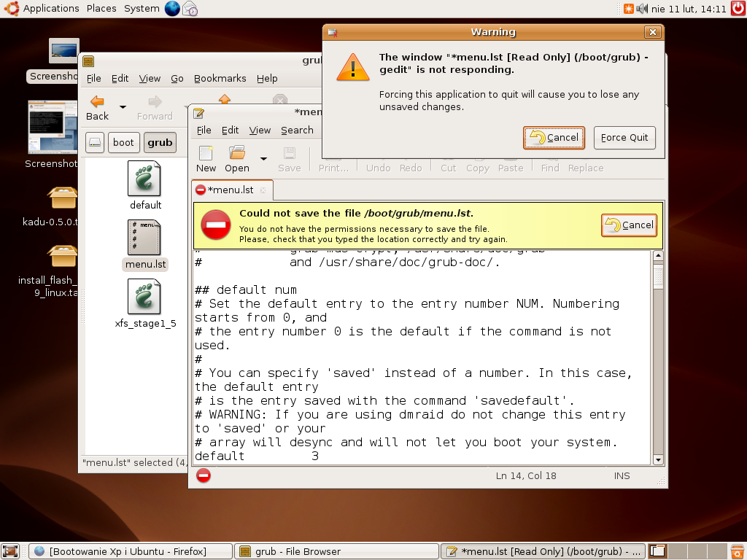Click Forward arrow in File Browser
The height and width of the screenshot is (560, 747).
(x=155, y=108)
